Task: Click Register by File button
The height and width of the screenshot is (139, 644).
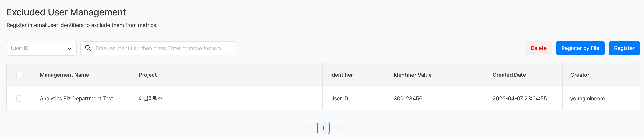Action: click(580, 48)
